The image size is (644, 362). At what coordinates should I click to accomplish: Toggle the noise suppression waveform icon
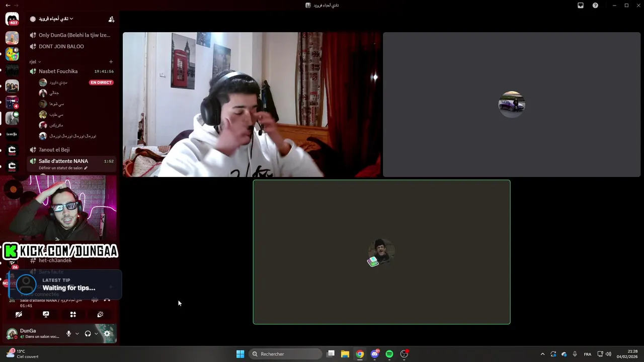(95, 300)
